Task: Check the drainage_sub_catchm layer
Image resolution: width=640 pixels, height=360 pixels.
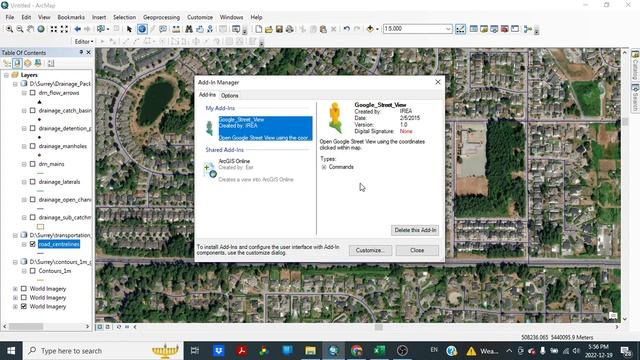Action: (33, 218)
